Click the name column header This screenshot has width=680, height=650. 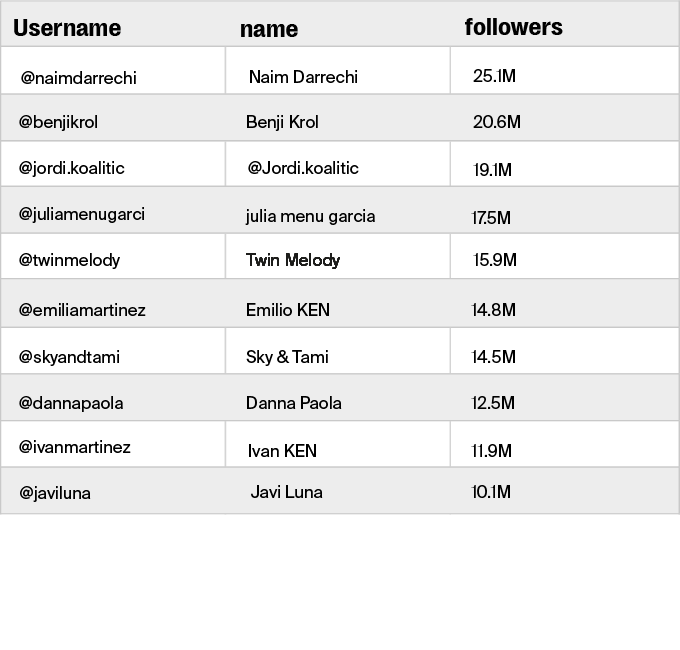pyautogui.click(x=269, y=29)
